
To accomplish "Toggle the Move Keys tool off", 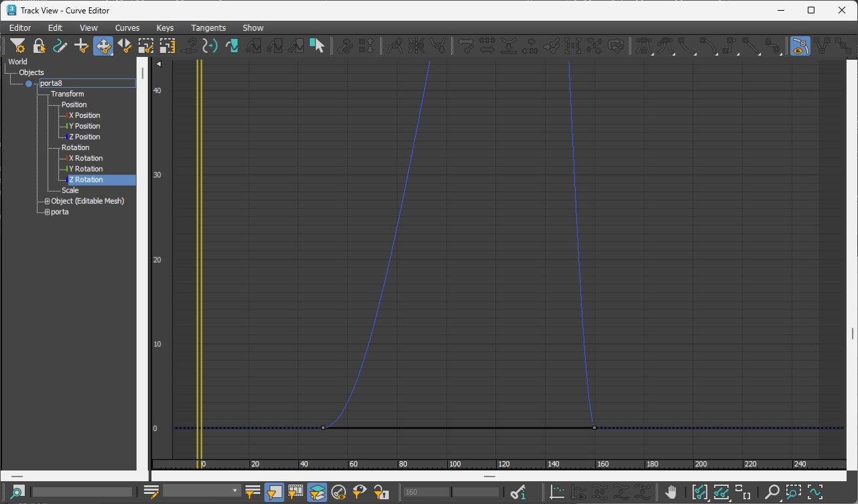I will tap(103, 46).
